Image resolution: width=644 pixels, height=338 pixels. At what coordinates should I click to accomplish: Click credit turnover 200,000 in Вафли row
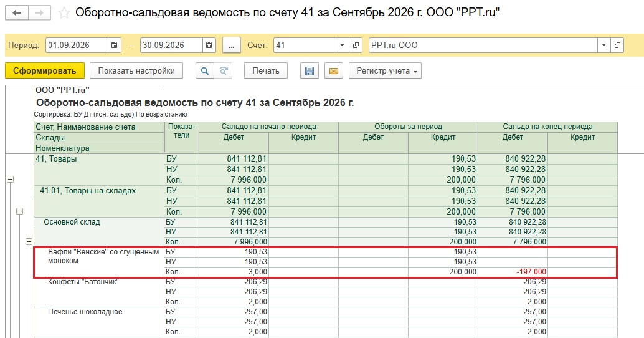pos(443,272)
